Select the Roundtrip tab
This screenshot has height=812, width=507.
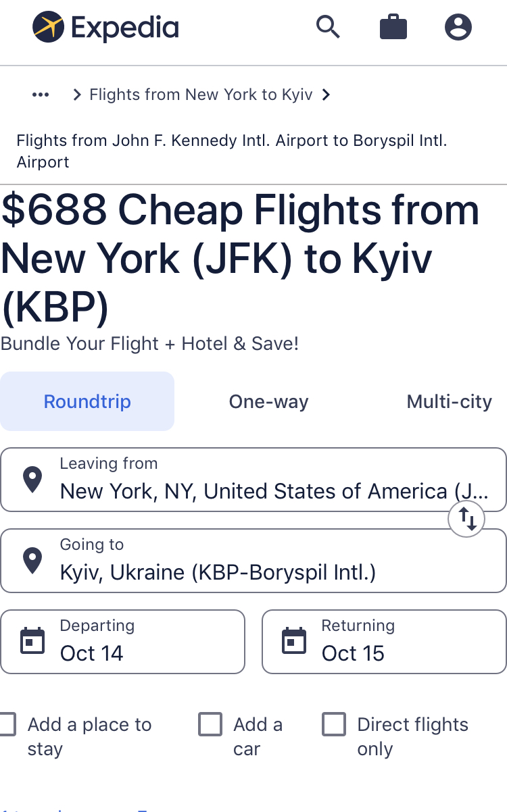[x=87, y=401]
